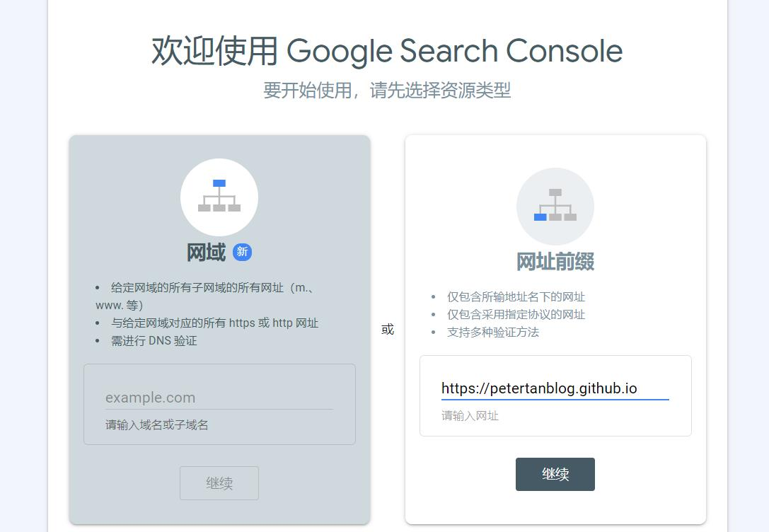Screen dimensions: 769x532
Task: Click the circular icon above 网址前缀
Action: (x=555, y=206)
